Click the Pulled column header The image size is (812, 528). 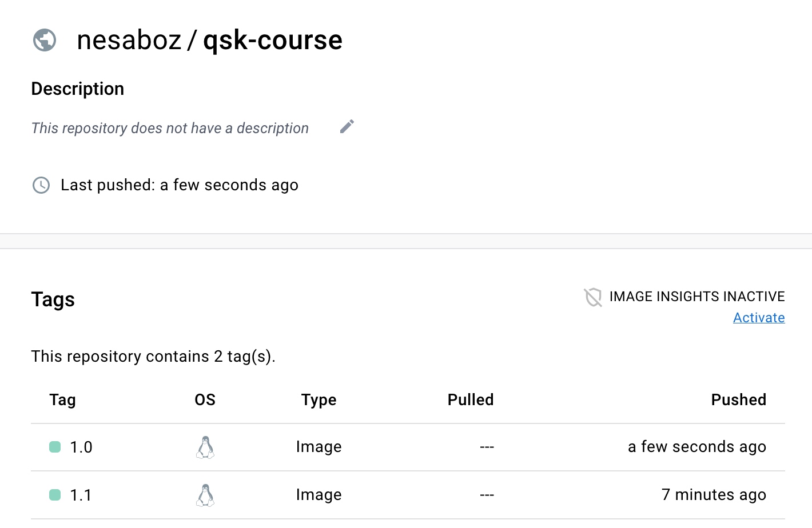[x=471, y=400]
